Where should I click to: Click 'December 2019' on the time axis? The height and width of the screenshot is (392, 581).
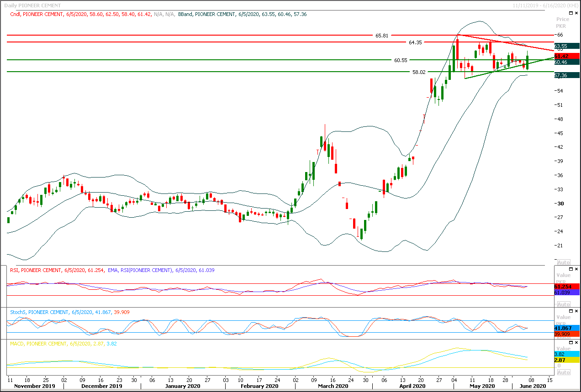(x=101, y=386)
